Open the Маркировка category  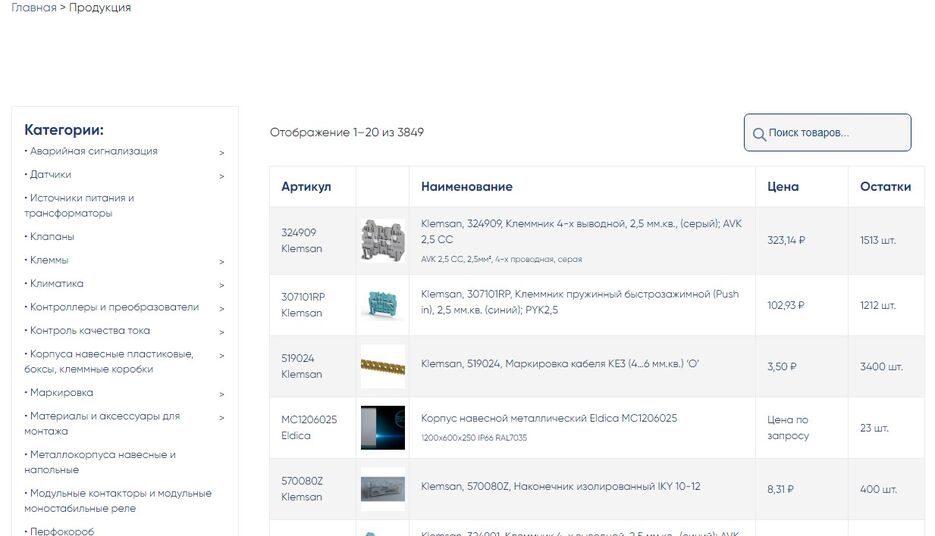61,392
